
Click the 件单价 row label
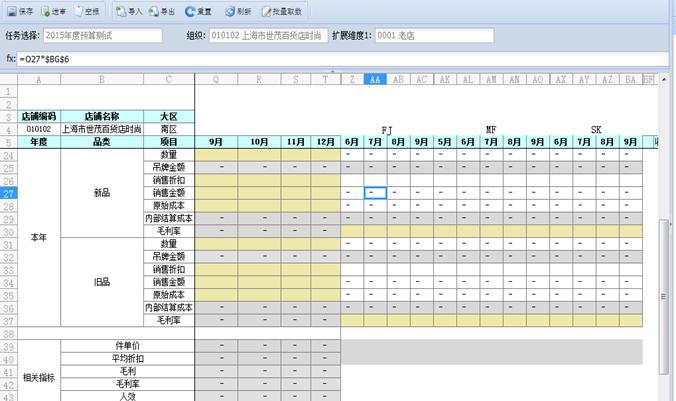[128, 346]
